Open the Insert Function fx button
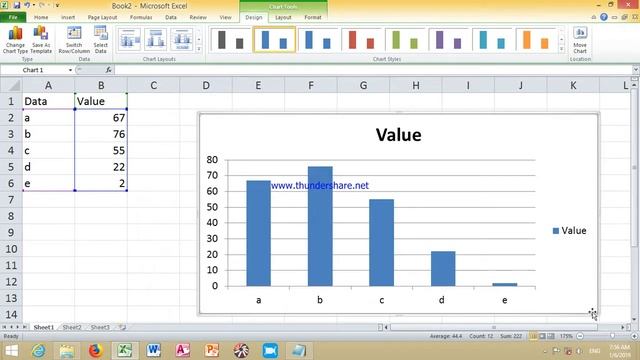Image resolution: width=640 pixels, height=360 pixels. (x=109, y=70)
